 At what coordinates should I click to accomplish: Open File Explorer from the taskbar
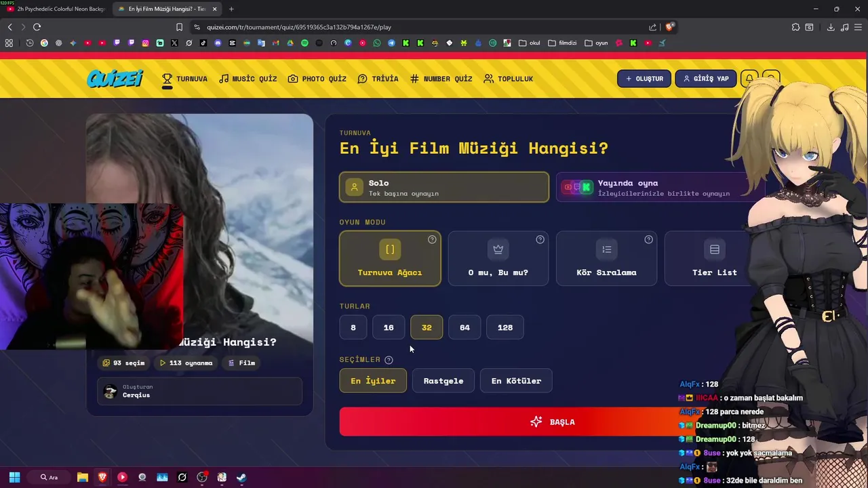tap(83, 477)
